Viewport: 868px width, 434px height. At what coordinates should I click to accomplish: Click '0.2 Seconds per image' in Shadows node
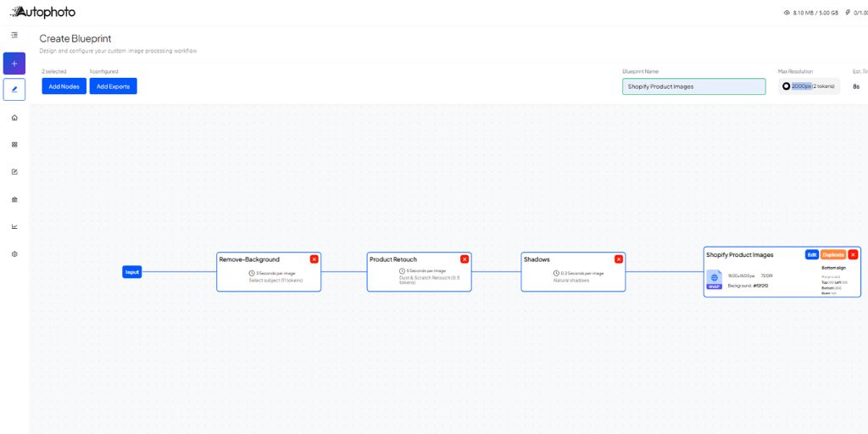(x=582, y=274)
